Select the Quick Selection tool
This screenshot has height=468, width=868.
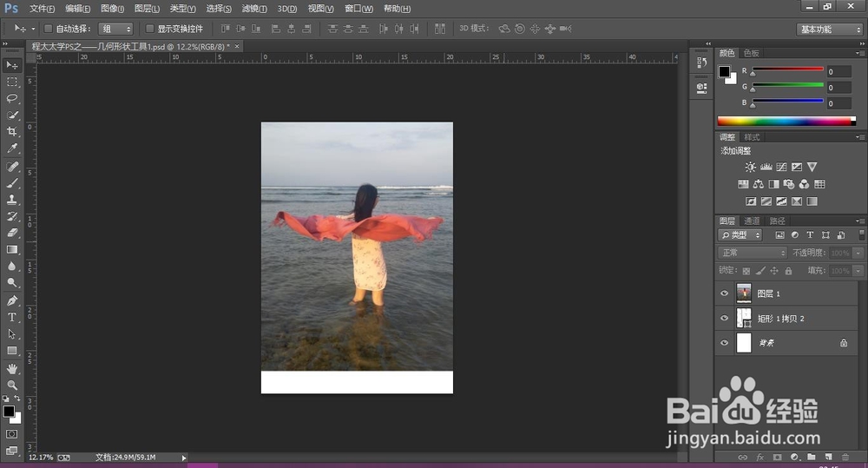tap(11, 115)
